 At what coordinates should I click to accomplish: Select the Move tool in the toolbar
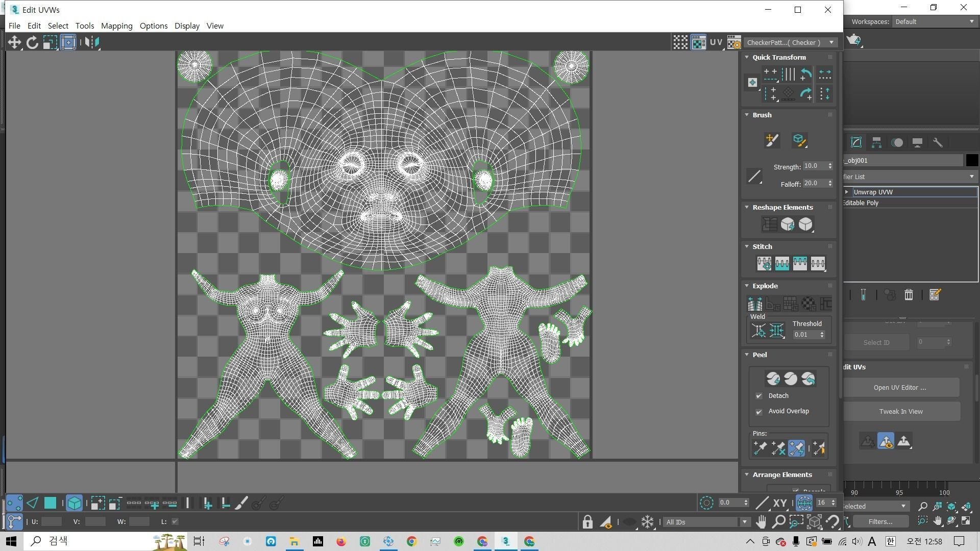(x=14, y=42)
